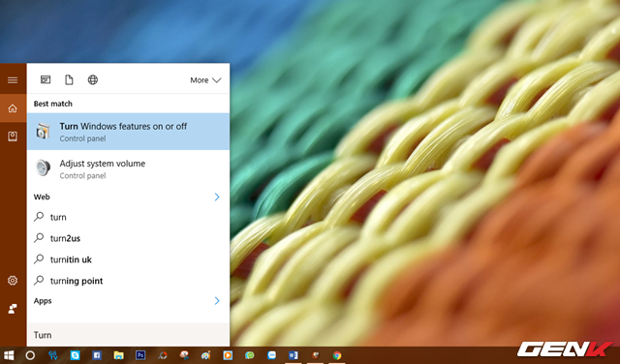The width and height of the screenshot is (620, 364).
Task: Open the Feedback icon in the Cortana sidebar
Action: pos(13,309)
